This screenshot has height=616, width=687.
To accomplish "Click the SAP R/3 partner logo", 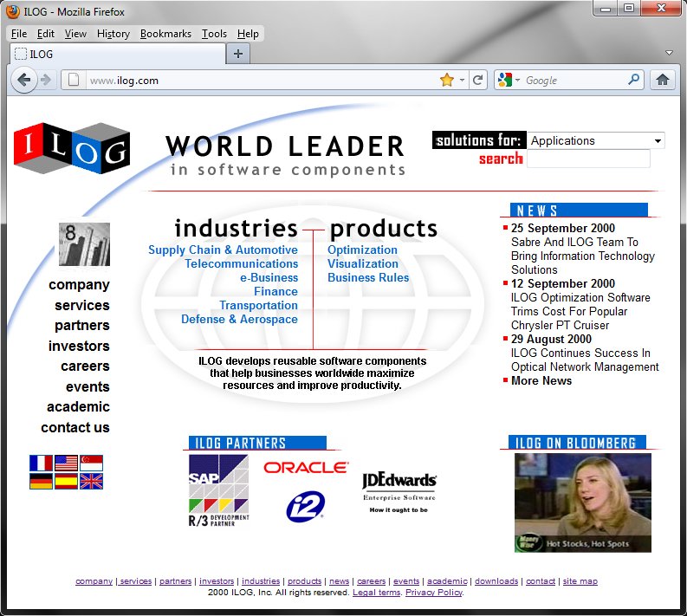I will pyautogui.click(x=218, y=490).
